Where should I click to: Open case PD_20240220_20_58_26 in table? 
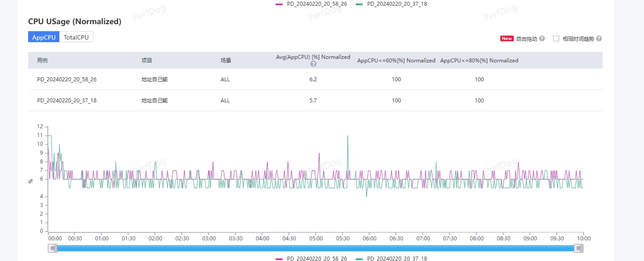tap(67, 80)
